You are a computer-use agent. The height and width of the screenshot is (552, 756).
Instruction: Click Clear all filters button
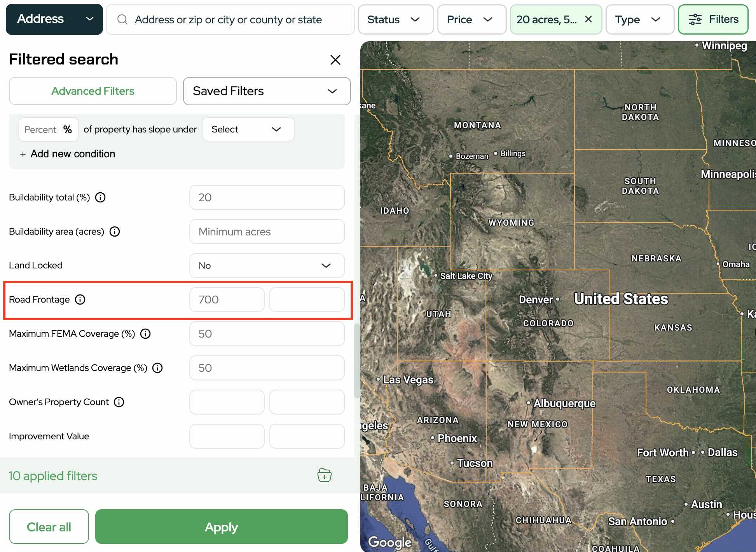[49, 527]
